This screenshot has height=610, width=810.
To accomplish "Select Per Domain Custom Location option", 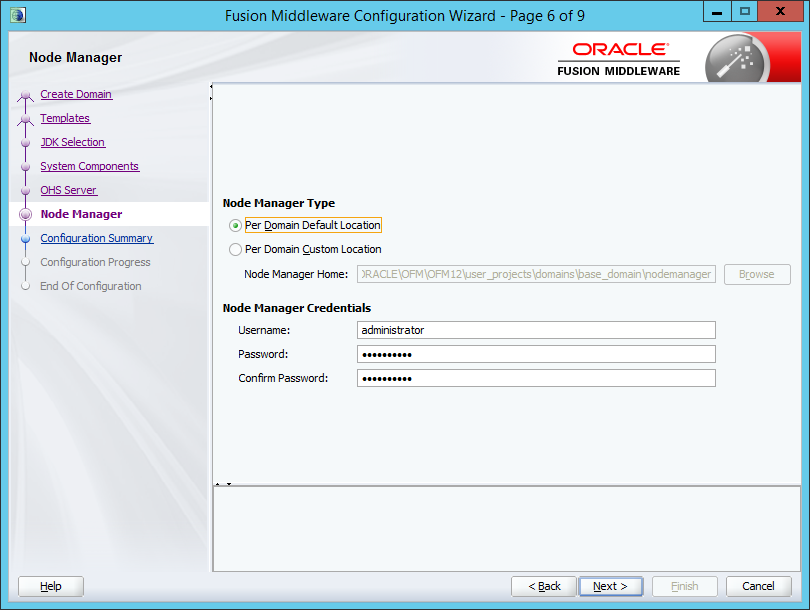I will [236, 250].
